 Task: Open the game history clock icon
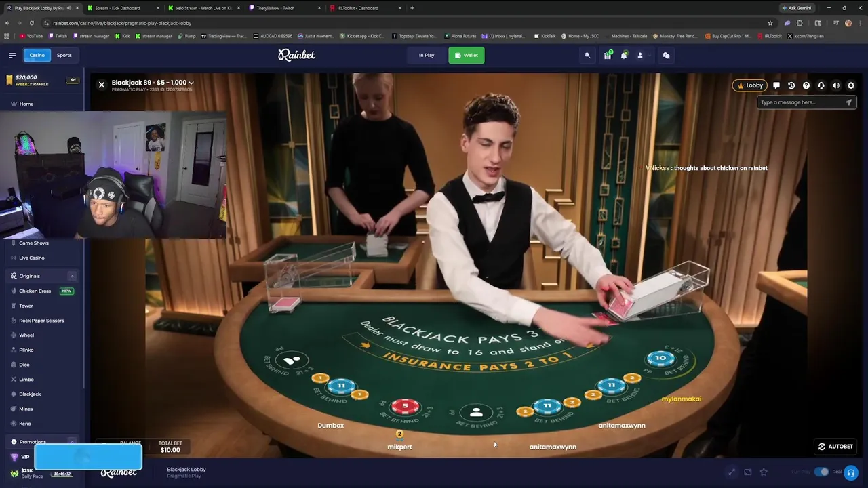(x=791, y=85)
